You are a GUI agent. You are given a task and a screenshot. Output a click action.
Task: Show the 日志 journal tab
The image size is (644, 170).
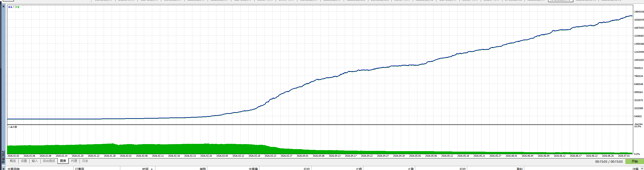(85, 161)
